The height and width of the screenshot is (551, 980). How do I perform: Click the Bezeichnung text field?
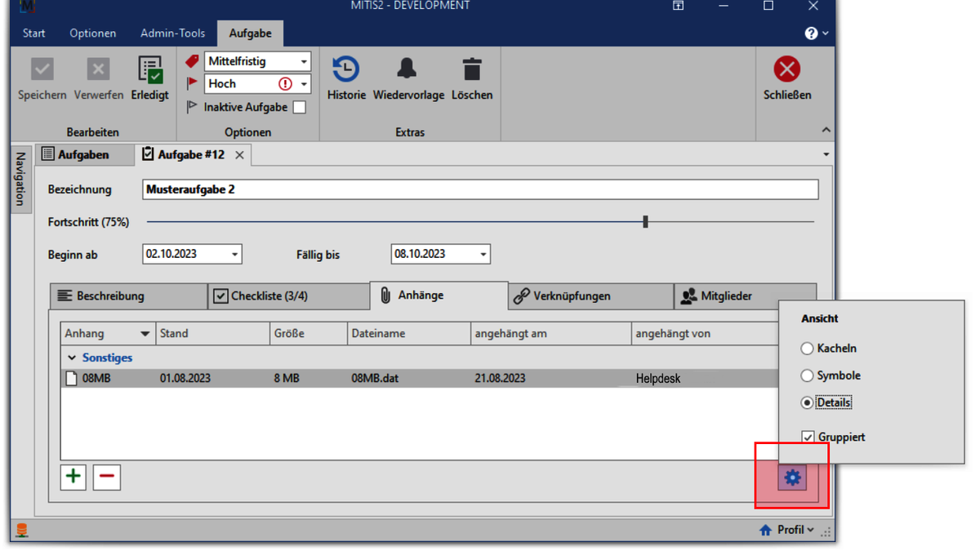point(479,189)
